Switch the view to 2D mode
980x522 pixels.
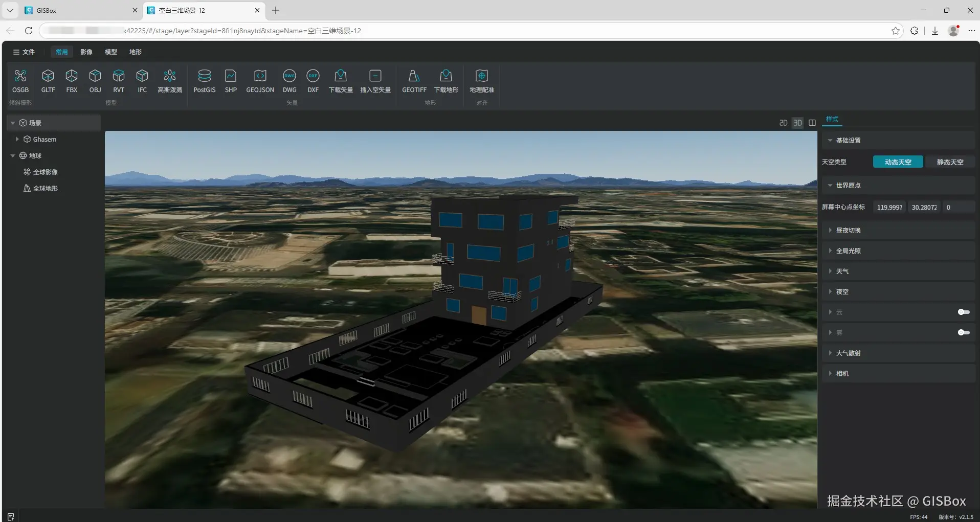[783, 123]
